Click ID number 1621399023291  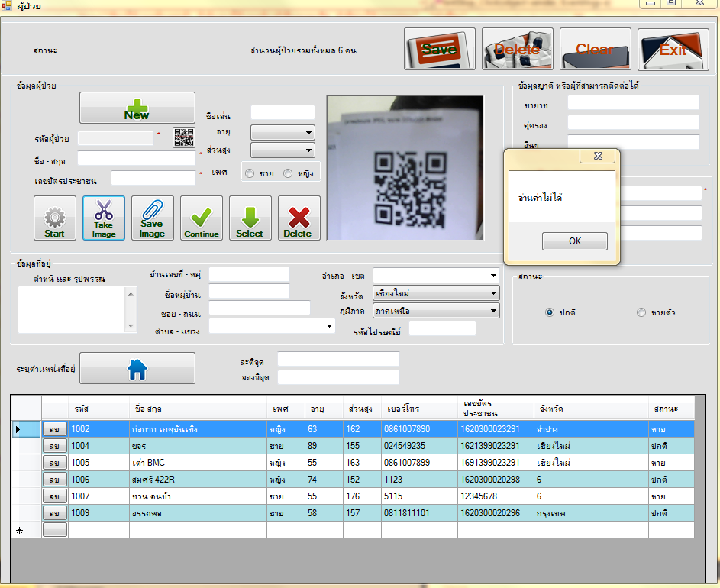(496, 446)
